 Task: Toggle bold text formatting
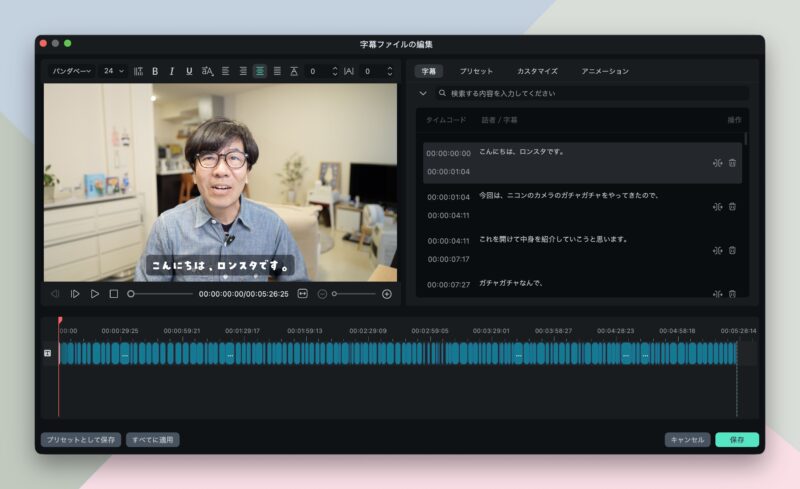tap(155, 71)
